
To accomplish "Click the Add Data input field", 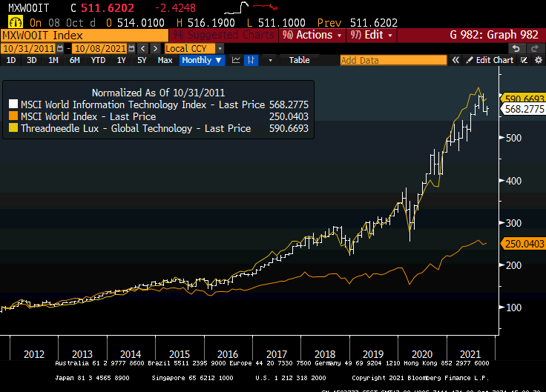I will tap(393, 60).
